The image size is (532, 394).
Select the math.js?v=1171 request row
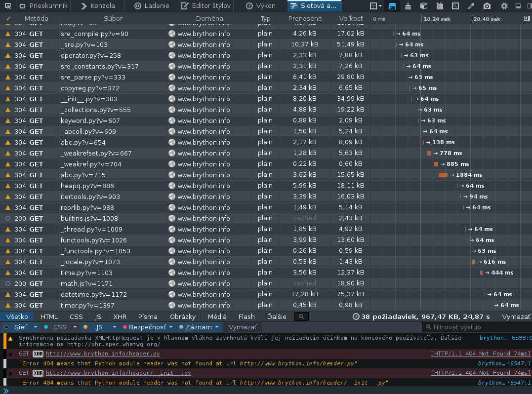(x=266, y=283)
